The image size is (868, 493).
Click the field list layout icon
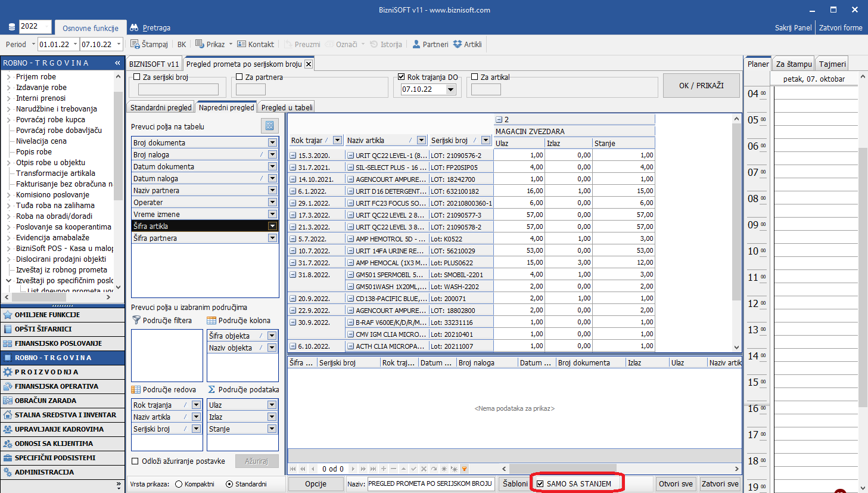click(x=269, y=126)
